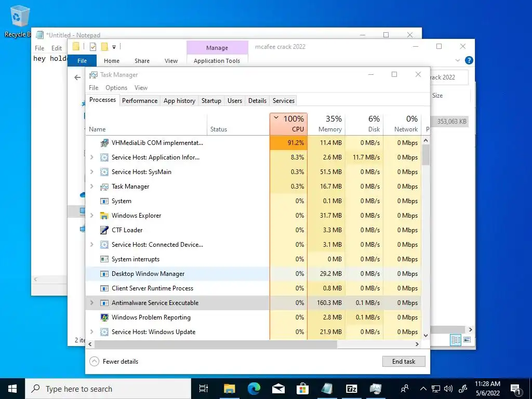Open Application Tools tab in Explorer
Screen dimensions: 532x399
pos(217,61)
